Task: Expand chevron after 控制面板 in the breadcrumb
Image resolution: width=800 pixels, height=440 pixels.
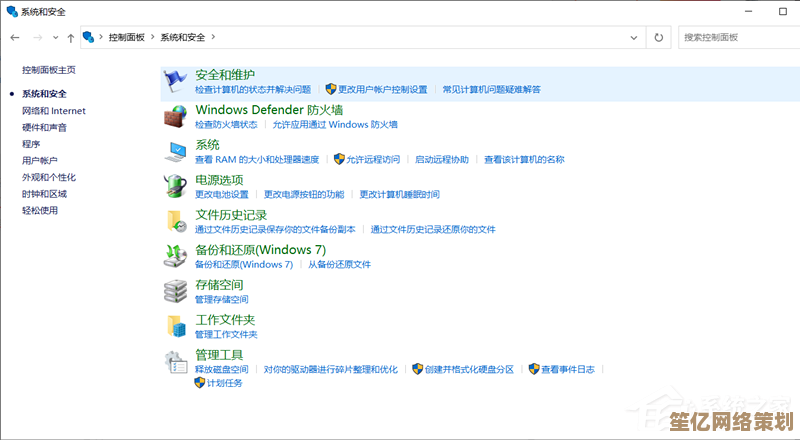Action: click(152, 37)
